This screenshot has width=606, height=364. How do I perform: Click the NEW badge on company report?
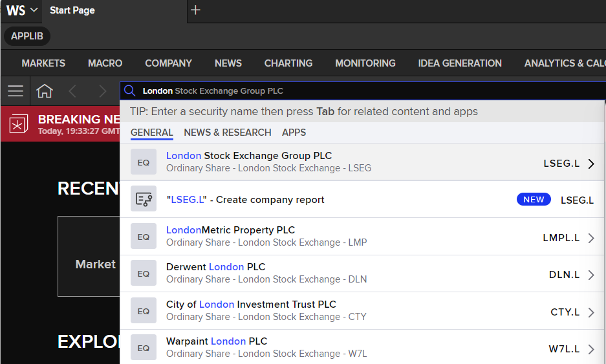click(534, 199)
